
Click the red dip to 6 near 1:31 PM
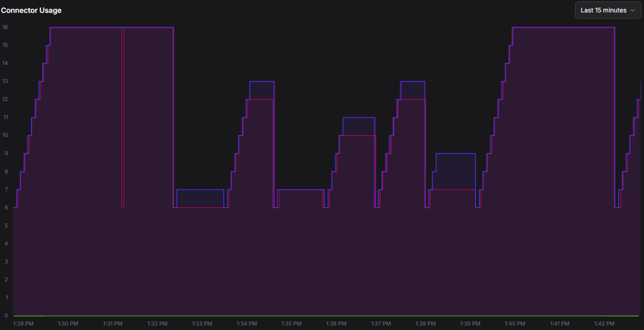click(x=122, y=207)
